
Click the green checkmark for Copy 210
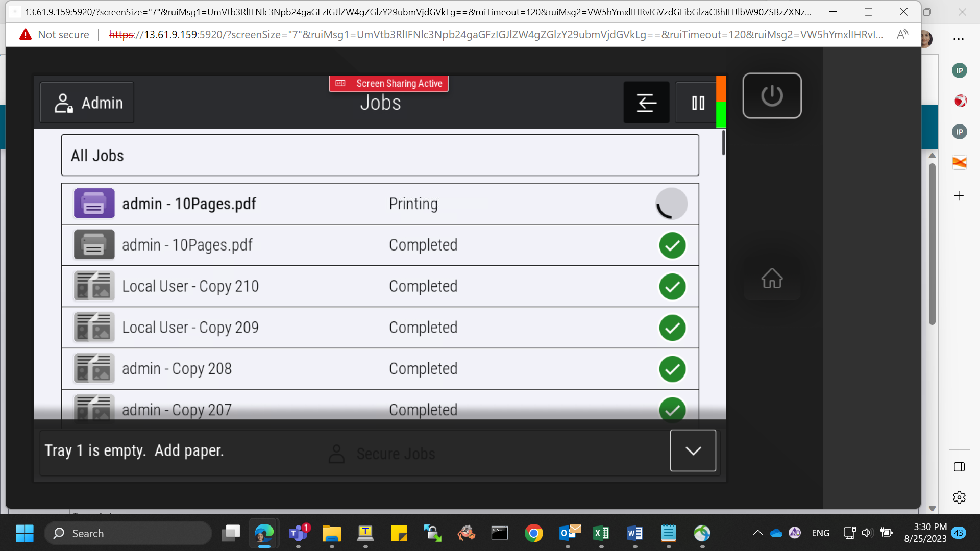click(x=672, y=286)
